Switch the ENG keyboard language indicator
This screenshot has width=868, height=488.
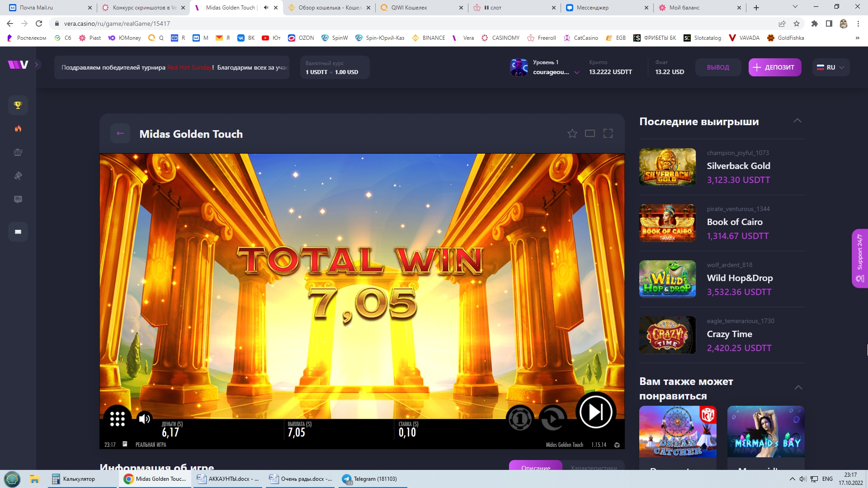[827, 479]
